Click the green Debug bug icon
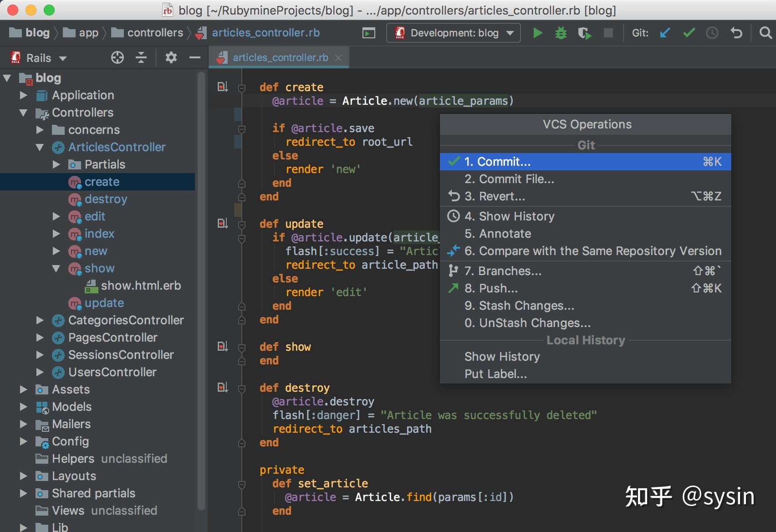 click(x=561, y=33)
